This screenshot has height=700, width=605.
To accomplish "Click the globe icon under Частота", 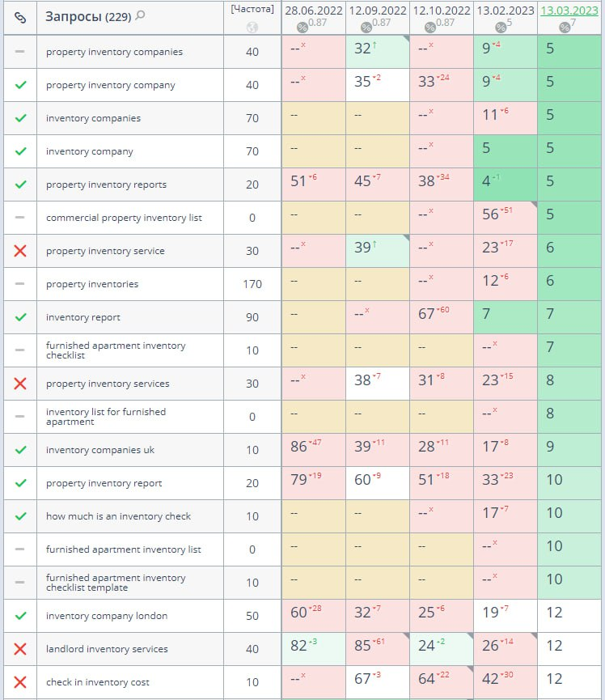I will [252, 26].
